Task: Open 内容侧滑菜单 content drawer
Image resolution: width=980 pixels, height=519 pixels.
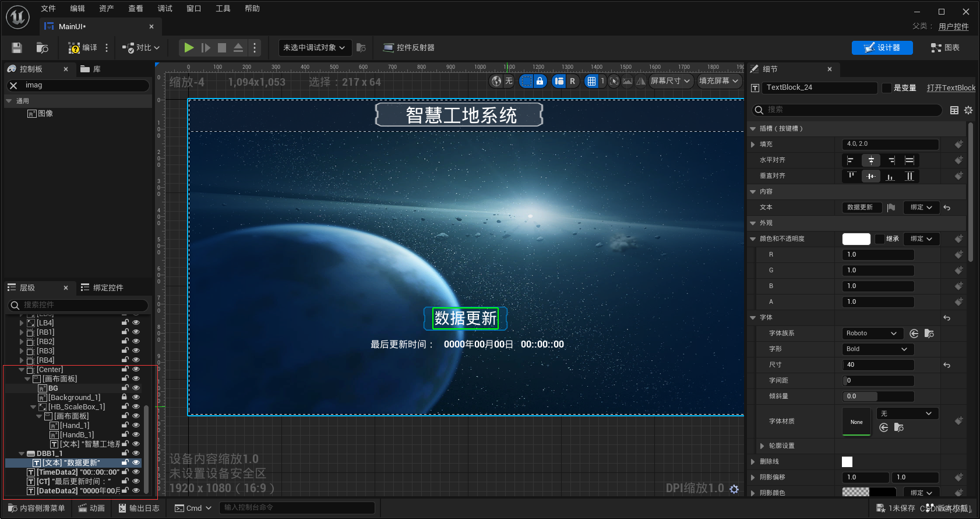Action: (x=36, y=509)
